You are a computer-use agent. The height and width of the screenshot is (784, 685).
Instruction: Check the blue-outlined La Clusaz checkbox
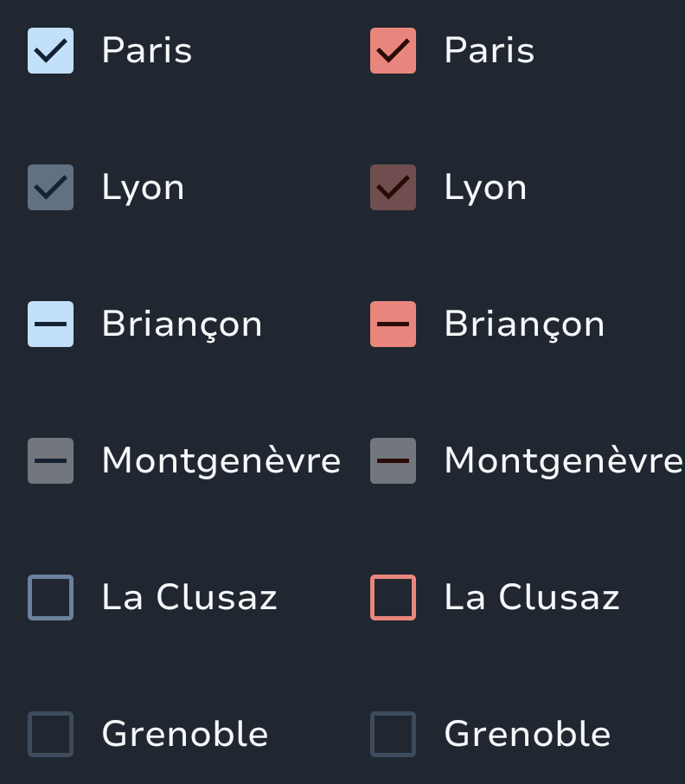[x=50, y=597]
